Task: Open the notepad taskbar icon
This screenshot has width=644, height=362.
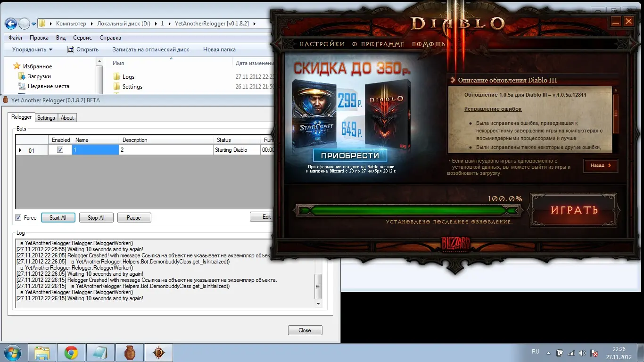Action: 100,353
